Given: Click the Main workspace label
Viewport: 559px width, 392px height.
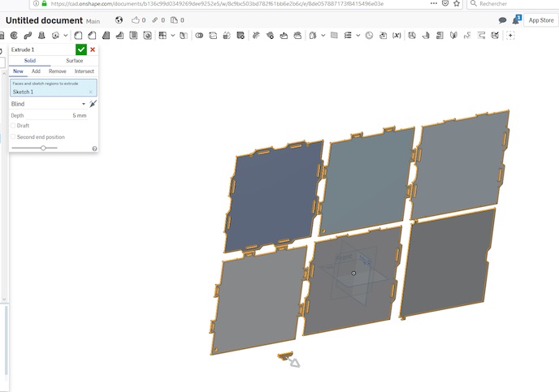Looking at the screenshot, I should (x=93, y=21).
